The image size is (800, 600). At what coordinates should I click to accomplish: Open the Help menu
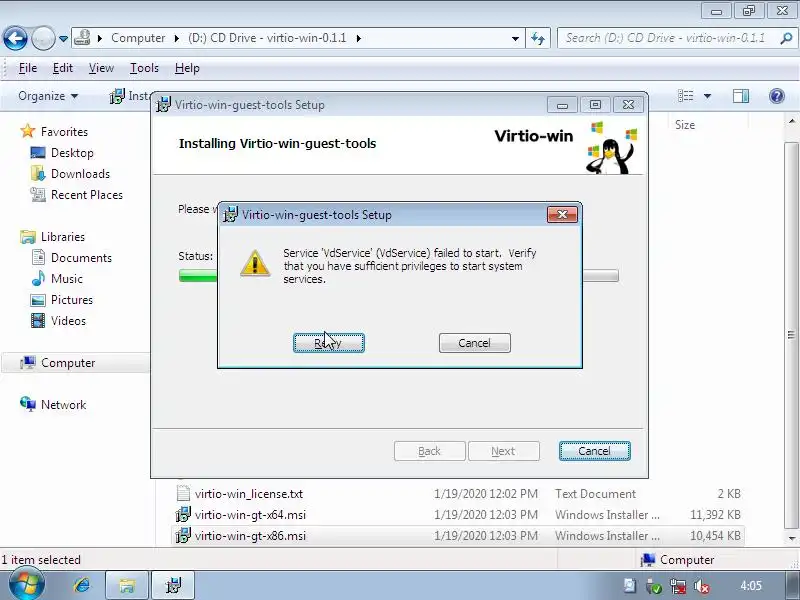tap(187, 68)
